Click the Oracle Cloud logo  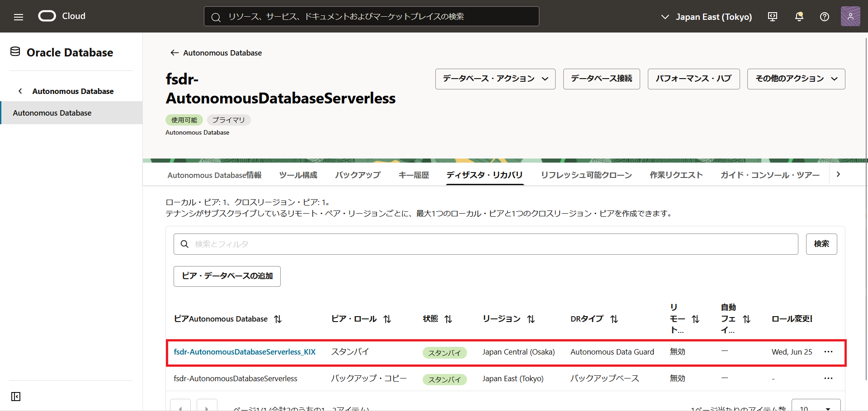62,16
